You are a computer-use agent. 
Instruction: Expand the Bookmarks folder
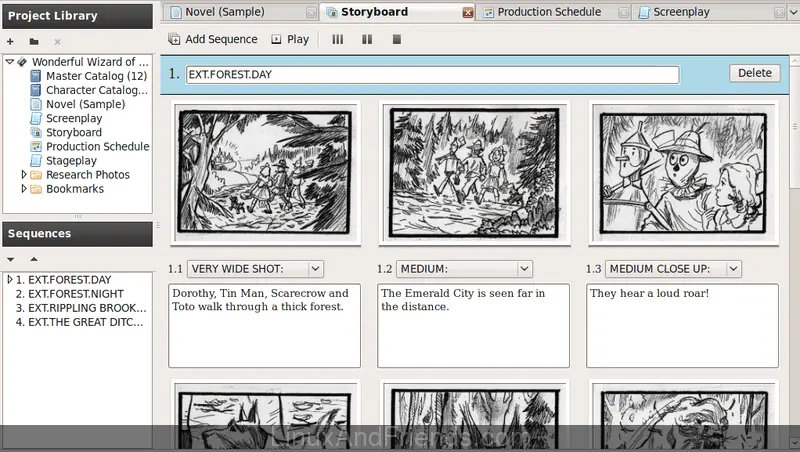click(x=23, y=189)
